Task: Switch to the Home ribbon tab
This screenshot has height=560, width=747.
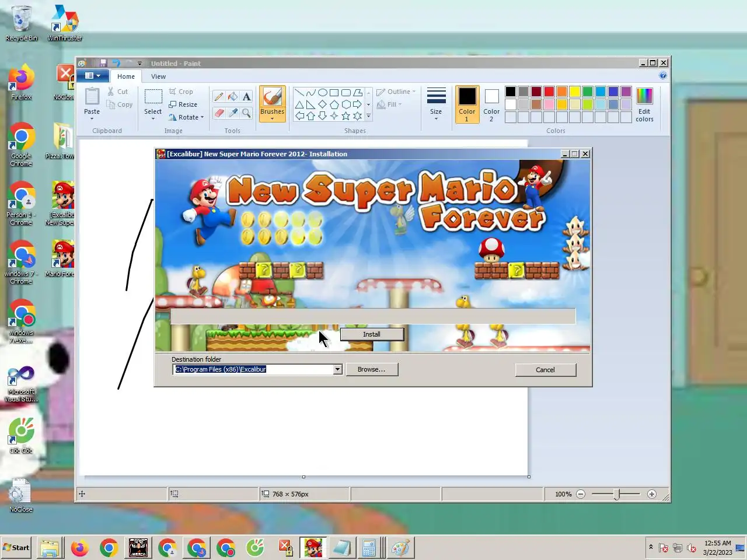Action: coord(126,76)
